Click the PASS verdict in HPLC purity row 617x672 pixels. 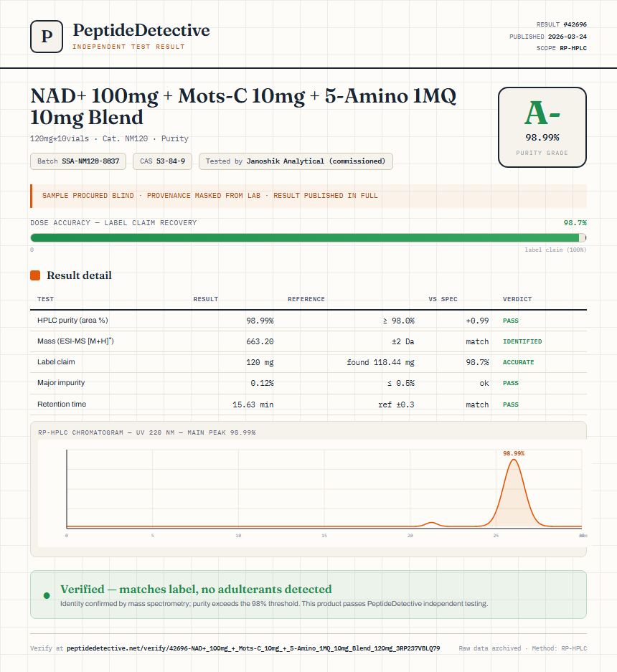coord(511,321)
